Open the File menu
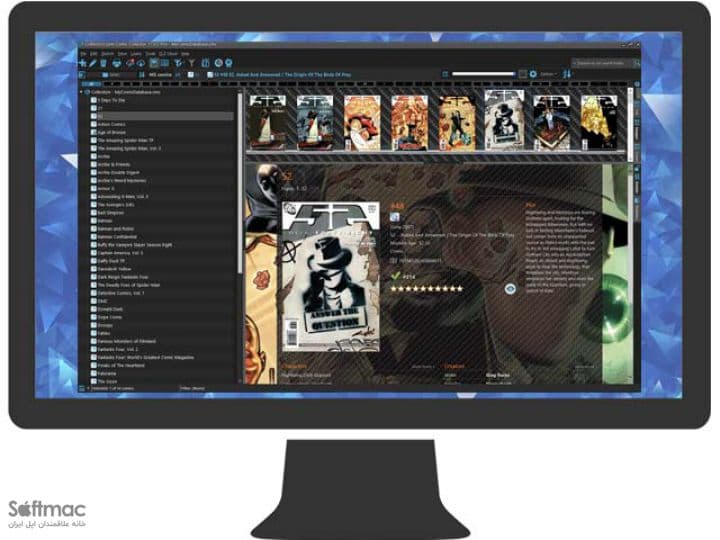 [x=83, y=54]
